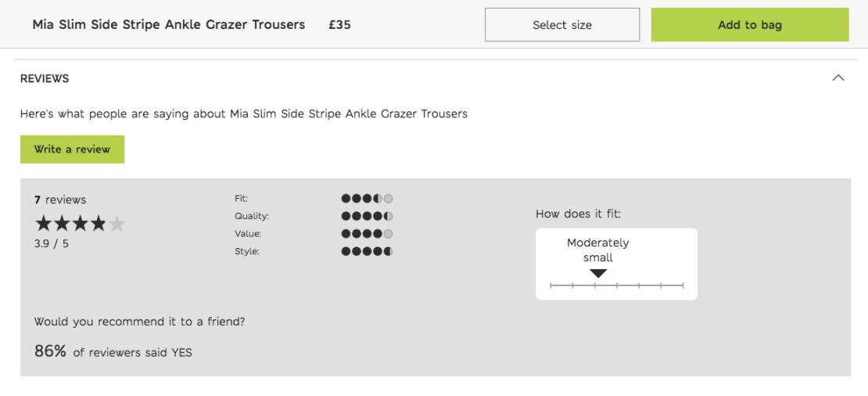The height and width of the screenshot is (396, 868).
Task: Click the 3.9 / 5 score text
Action: pyautogui.click(x=52, y=243)
